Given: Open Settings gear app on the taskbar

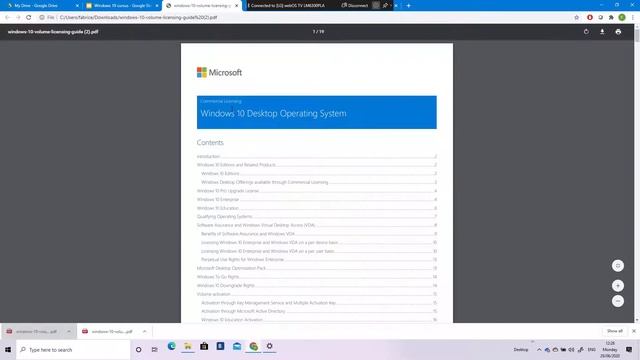Looking at the screenshot, I should 269,347.
